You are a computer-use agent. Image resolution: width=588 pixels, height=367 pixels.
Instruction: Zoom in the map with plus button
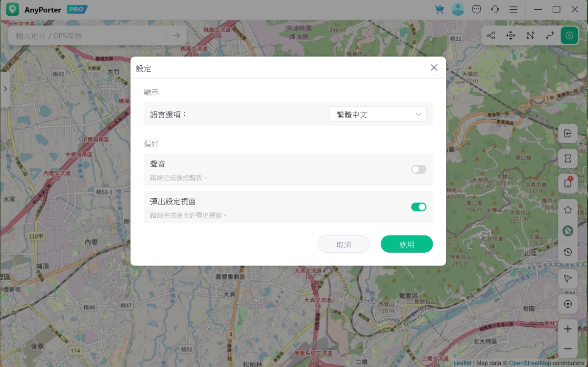(x=568, y=329)
